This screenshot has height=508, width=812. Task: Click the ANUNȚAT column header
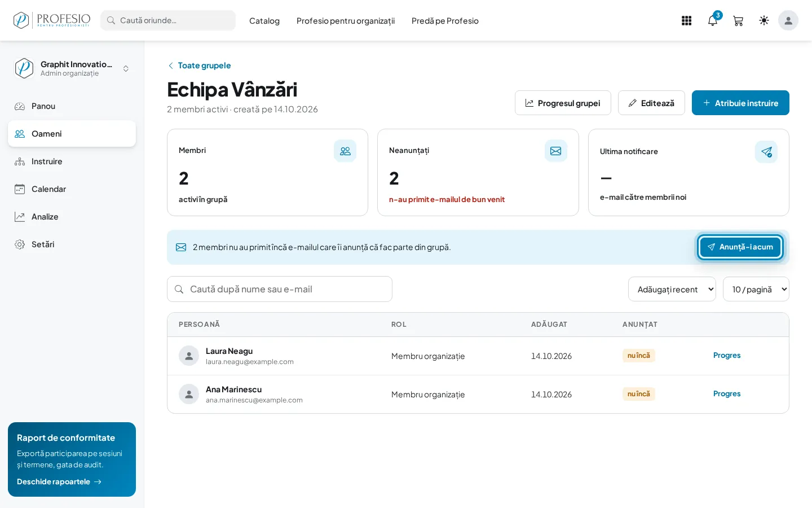coord(640,325)
